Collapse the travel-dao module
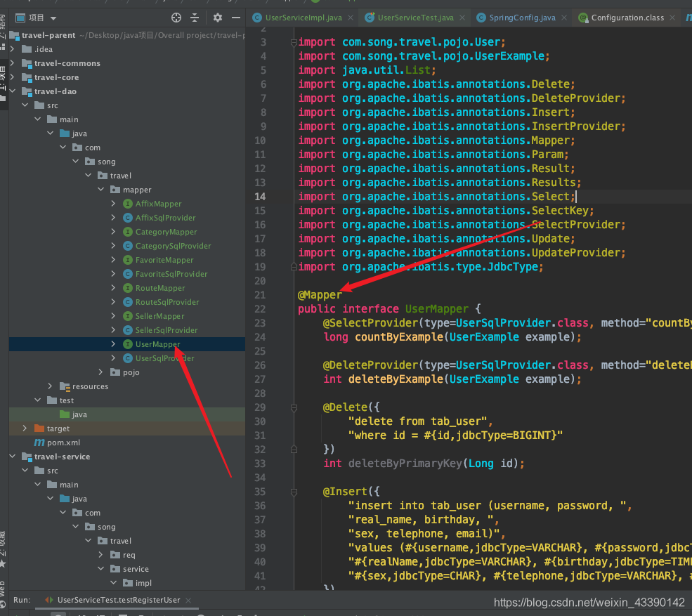Image resolution: width=692 pixels, height=616 pixels. (x=13, y=91)
